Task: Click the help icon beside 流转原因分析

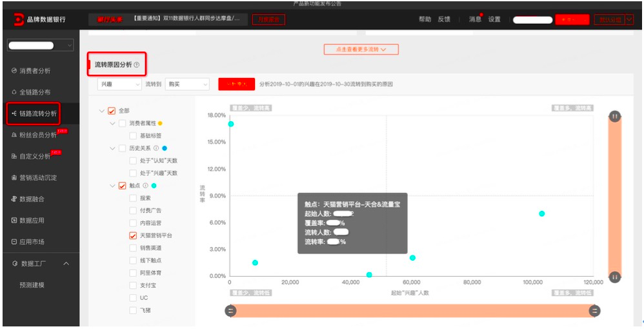Action: 137,65
